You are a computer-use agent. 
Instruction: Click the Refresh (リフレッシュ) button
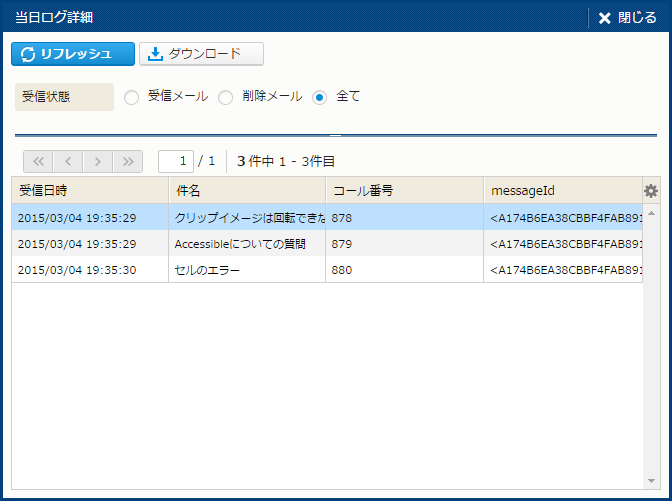[73, 54]
